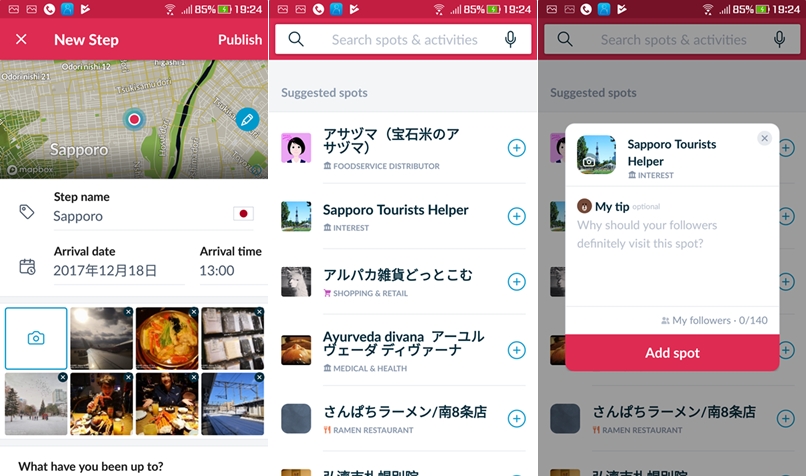
Task: Add the アルパカ雑貨どっとこむ spot
Action: [517, 282]
